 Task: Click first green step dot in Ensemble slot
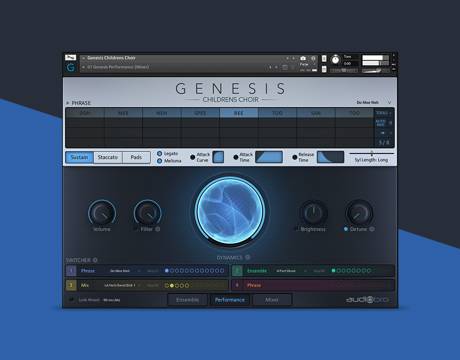333,271
